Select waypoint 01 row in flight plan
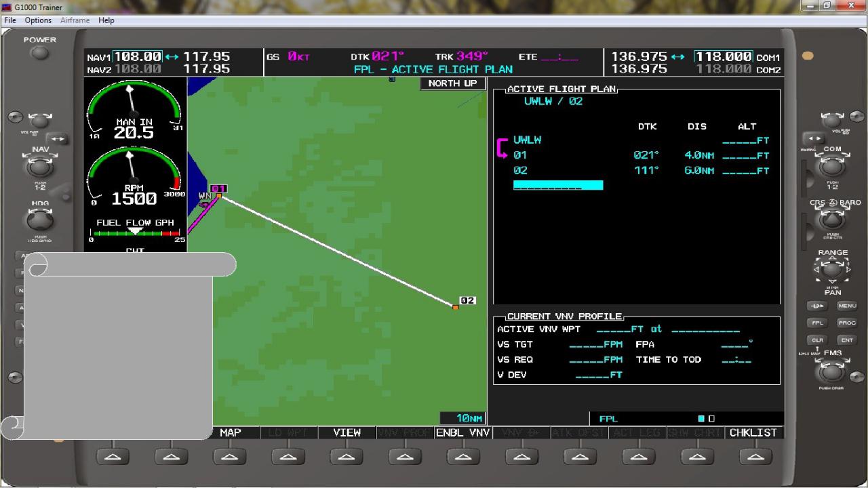 (x=641, y=155)
